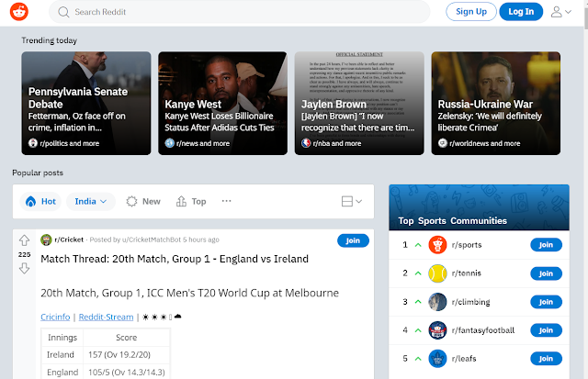Open the card view layout dropdown
Viewport: 588px width, 379px height.
tap(352, 202)
